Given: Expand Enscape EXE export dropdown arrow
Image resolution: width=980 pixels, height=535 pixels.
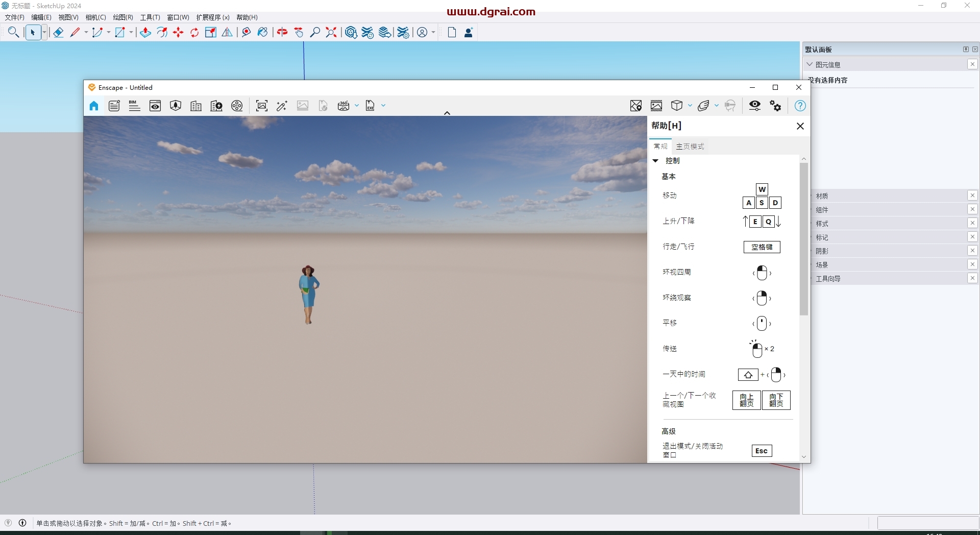Looking at the screenshot, I should click(x=383, y=106).
